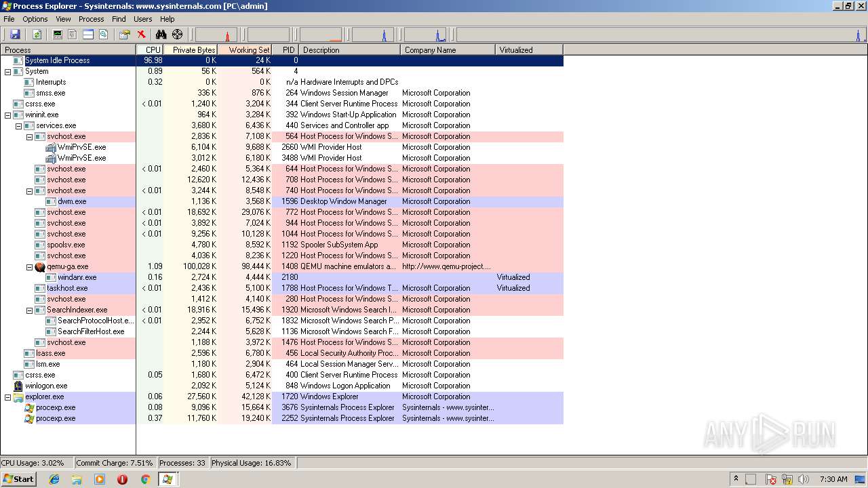
Task: Open the Find menu
Action: click(119, 19)
